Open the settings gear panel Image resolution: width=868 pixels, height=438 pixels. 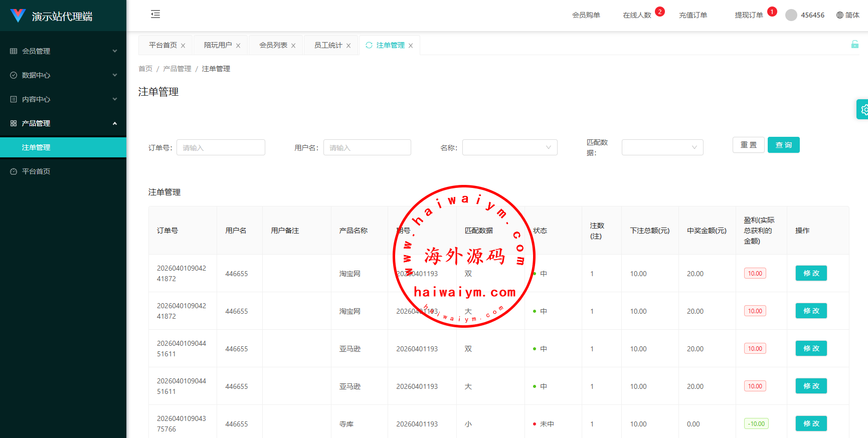click(x=863, y=109)
